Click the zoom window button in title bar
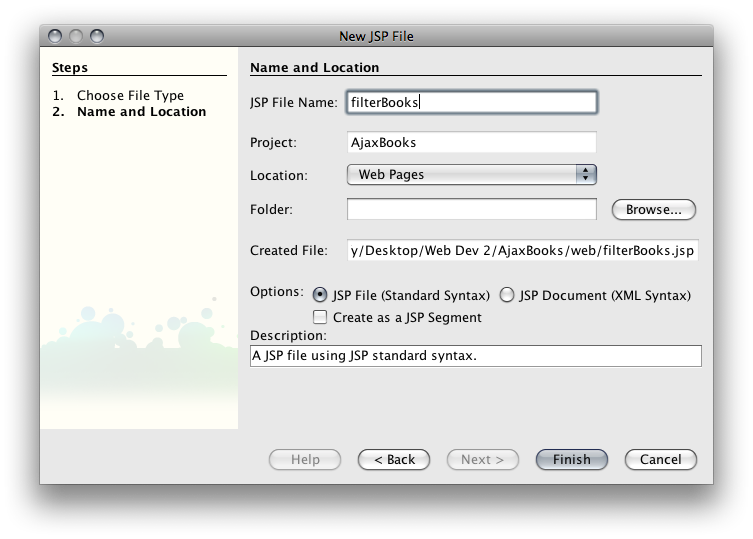The height and width of the screenshot is (539, 753). tap(97, 36)
